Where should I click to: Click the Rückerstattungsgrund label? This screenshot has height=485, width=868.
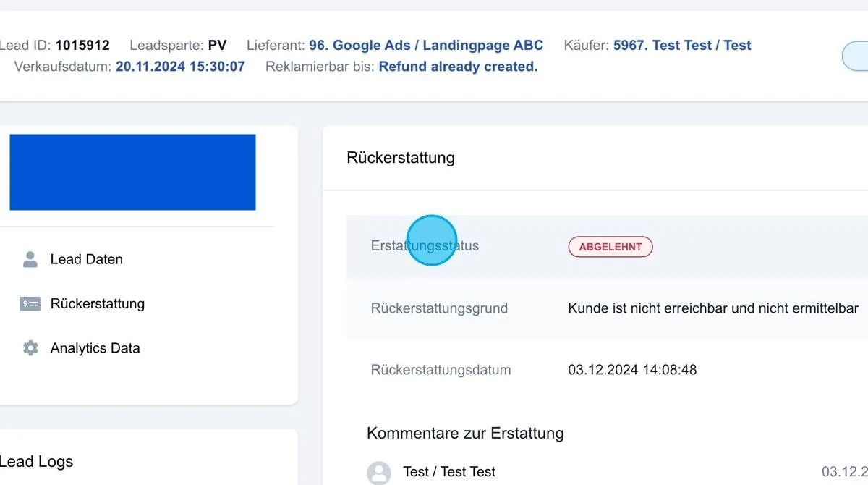point(439,308)
